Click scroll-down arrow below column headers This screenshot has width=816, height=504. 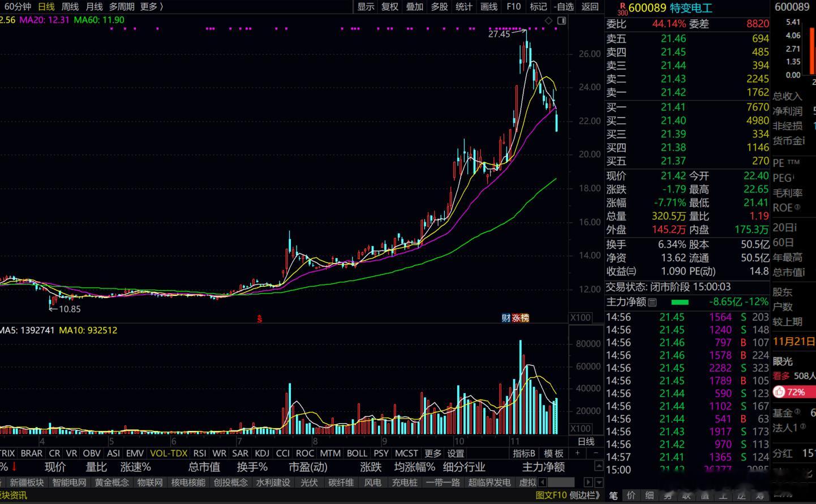(599, 482)
